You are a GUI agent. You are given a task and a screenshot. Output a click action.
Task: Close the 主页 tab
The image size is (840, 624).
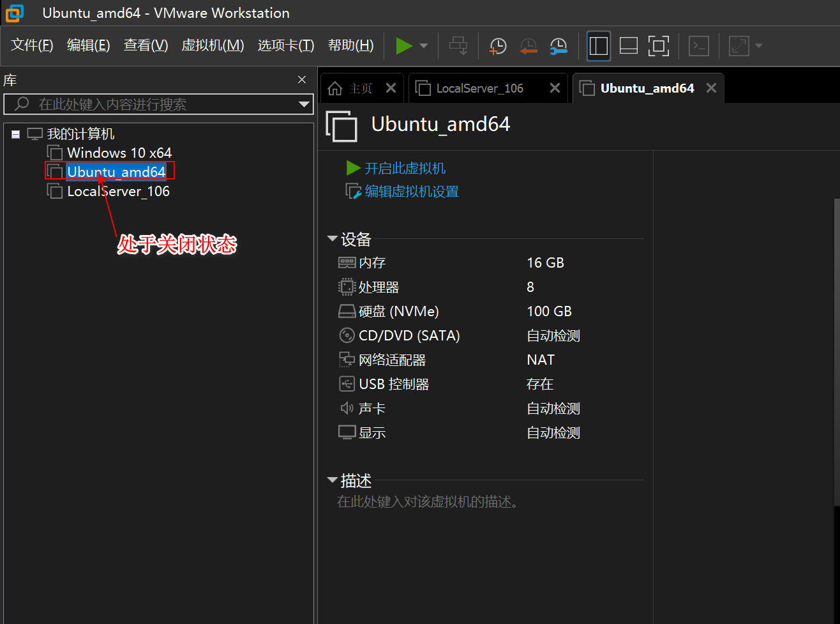(x=391, y=88)
